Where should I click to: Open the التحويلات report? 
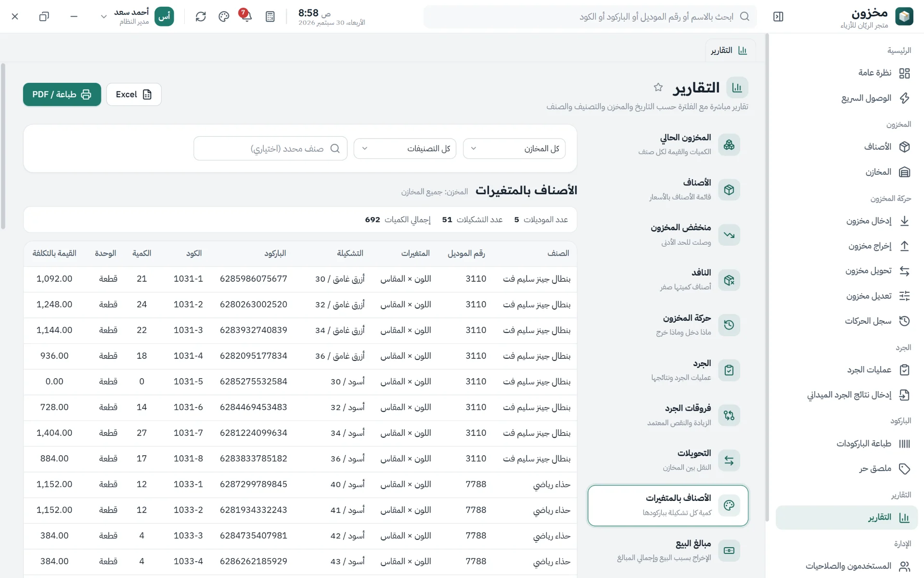[668, 460]
